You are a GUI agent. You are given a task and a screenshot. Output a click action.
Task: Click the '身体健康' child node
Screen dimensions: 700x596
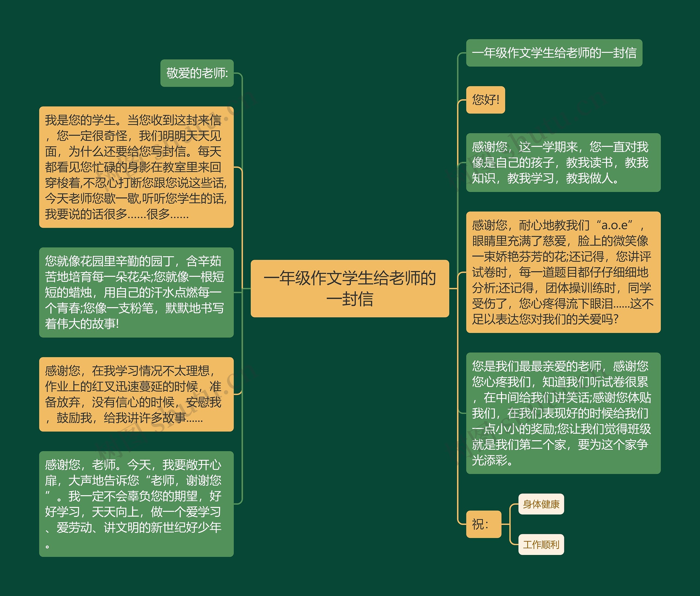pos(541,504)
